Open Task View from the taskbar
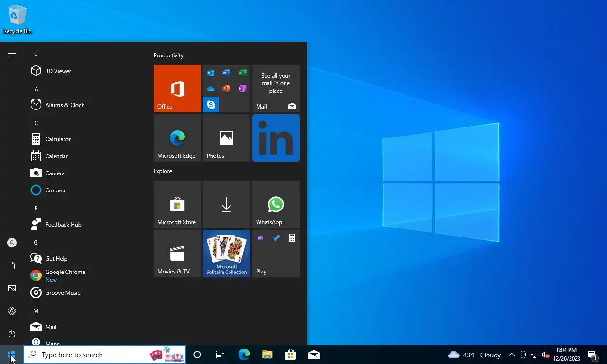607x364 pixels. point(220,355)
